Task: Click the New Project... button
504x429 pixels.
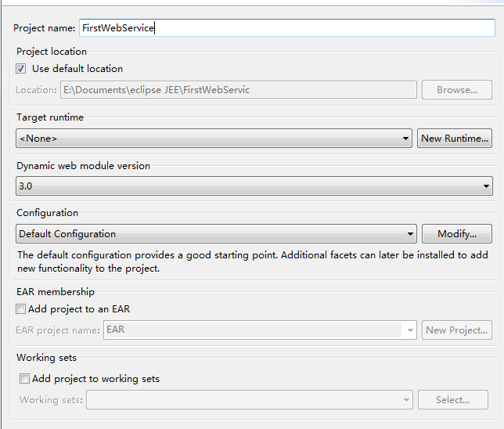Action: tap(457, 330)
